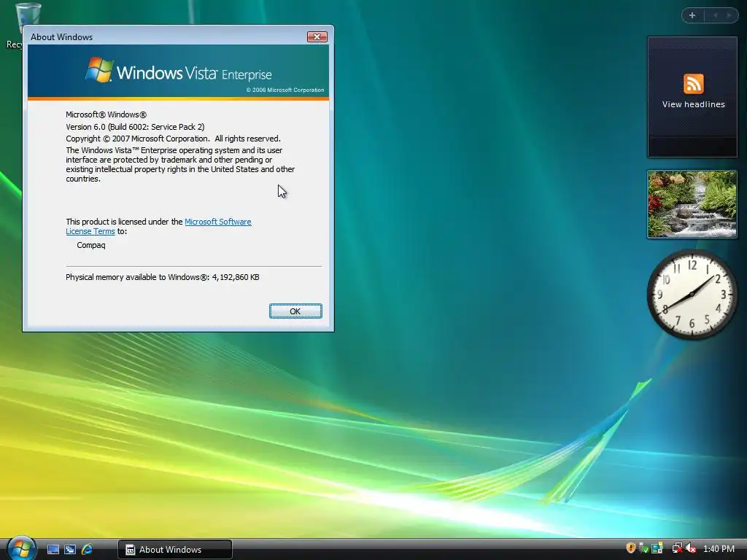Click View headlines in feed gadget
Screen dimensions: 747x560
click(693, 104)
